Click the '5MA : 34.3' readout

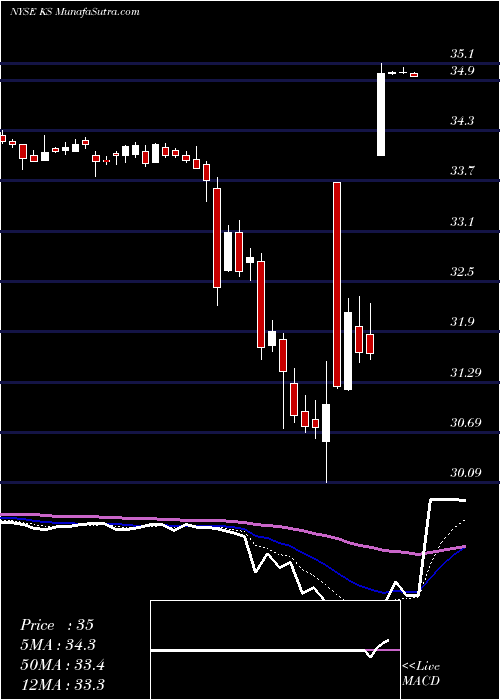point(58,645)
